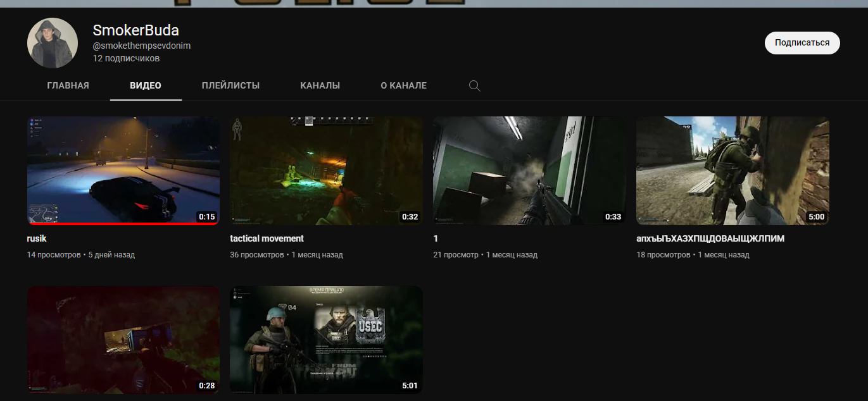The height and width of the screenshot is (401, 868).
Task: Click the channel search magnifier icon
Action: coord(474,86)
